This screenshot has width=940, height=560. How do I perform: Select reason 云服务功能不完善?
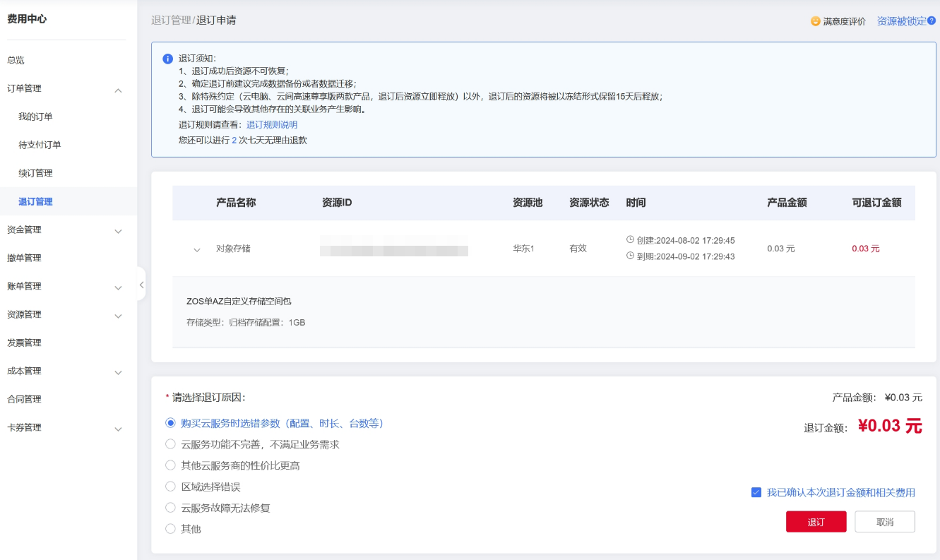coord(170,444)
